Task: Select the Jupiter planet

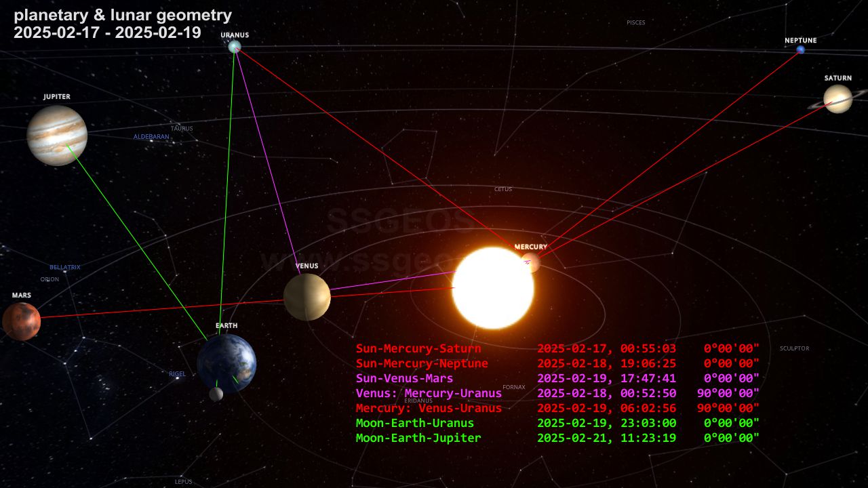Action: tap(57, 136)
